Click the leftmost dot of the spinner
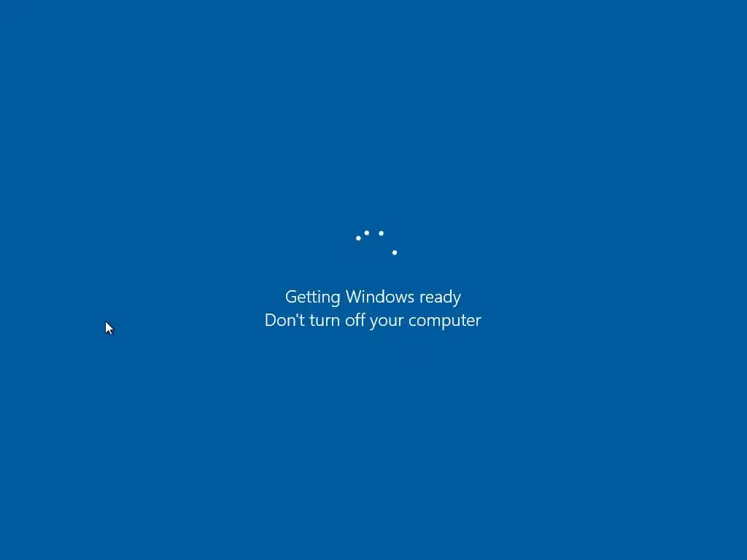The image size is (747, 560). 358,238
